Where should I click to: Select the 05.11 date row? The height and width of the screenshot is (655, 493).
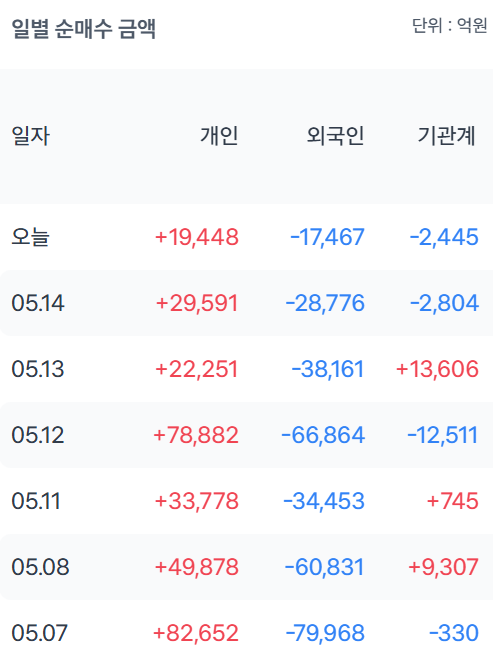pos(246,501)
